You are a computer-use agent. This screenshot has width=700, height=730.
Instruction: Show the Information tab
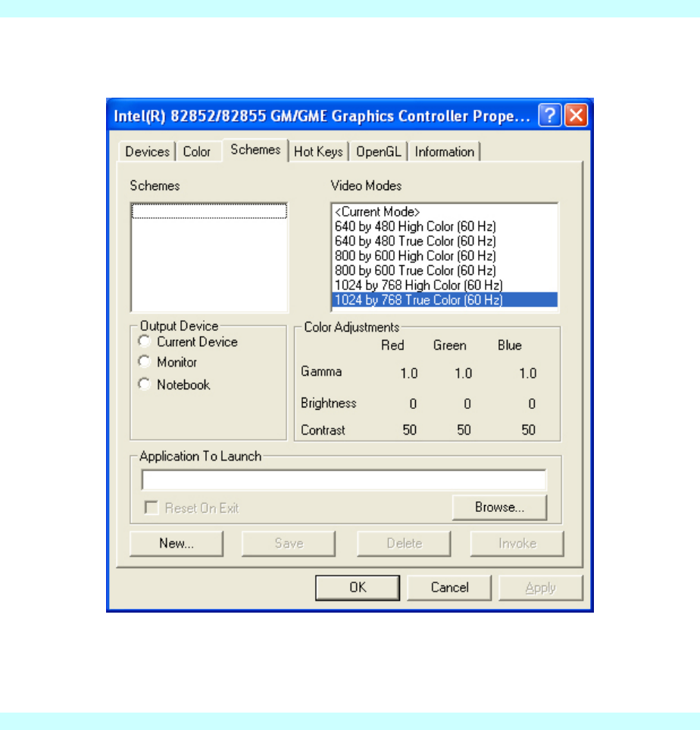[444, 151]
